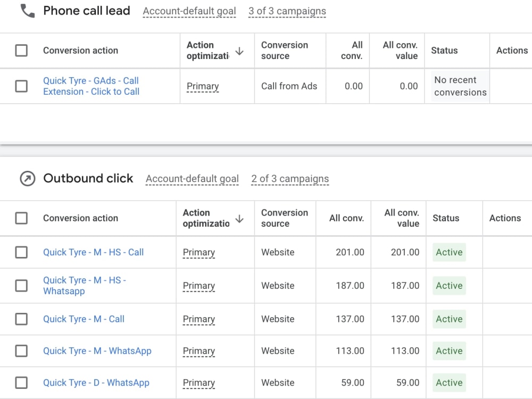Check the Quick Tyre - M - Call row

[x=21, y=319]
